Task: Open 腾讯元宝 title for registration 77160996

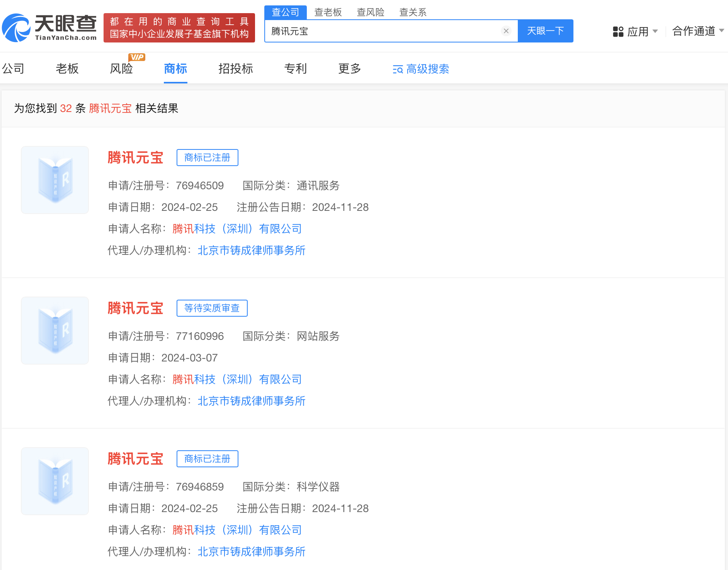Action: click(136, 308)
